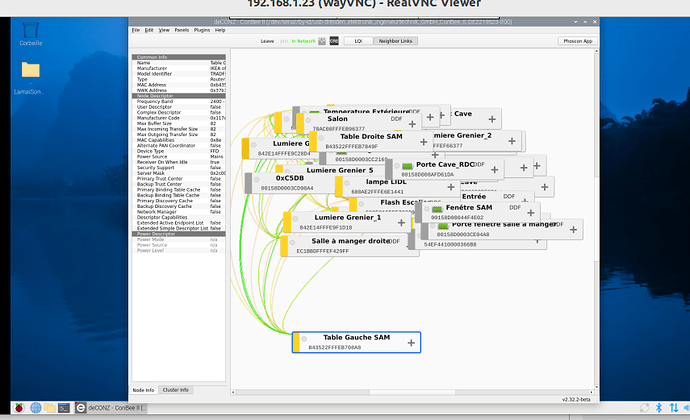Image resolution: width=690 pixels, height=420 pixels.
Task: Click the battery icon on Porte Cave_RDC node
Action: 407,166
